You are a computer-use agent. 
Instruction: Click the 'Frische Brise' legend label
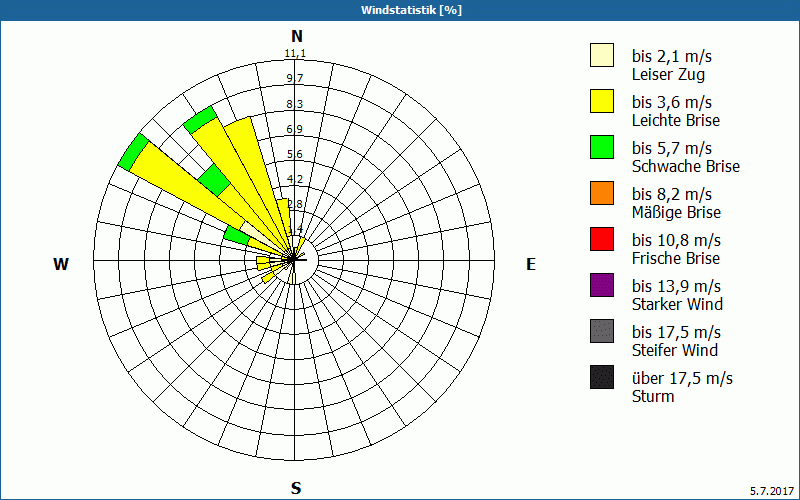(x=676, y=258)
